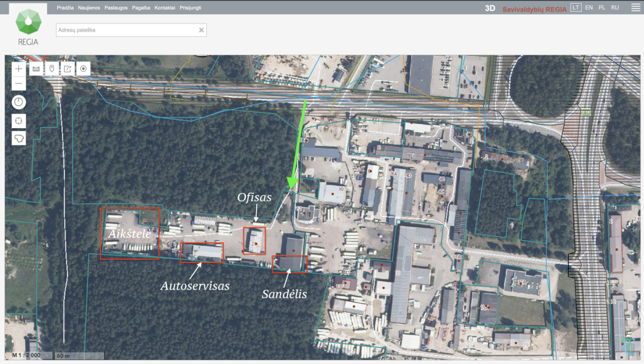Zoom to full Lithuania extent outline

click(x=19, y=138)
